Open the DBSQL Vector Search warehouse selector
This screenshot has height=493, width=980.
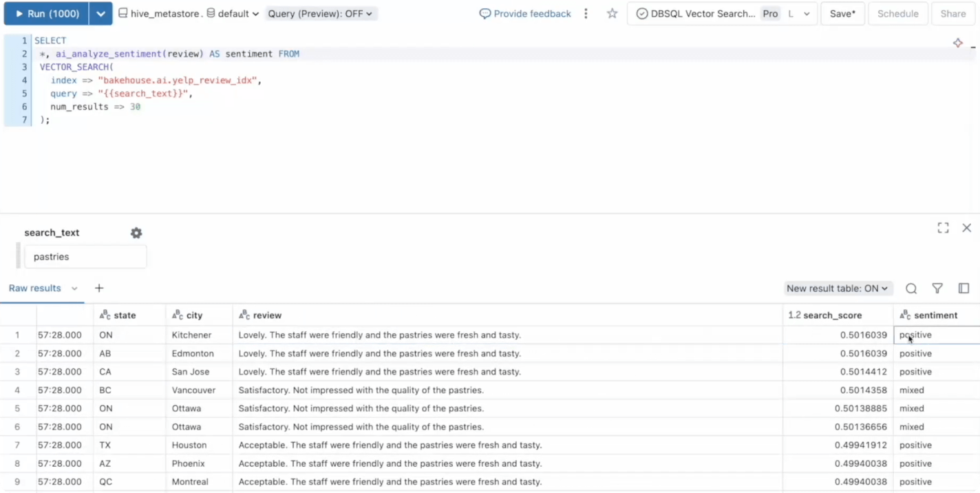(x=722, y=14)
